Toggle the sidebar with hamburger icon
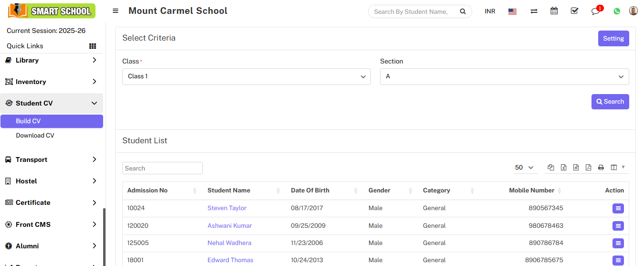644x266 pixels. click(x=116, y=11)
